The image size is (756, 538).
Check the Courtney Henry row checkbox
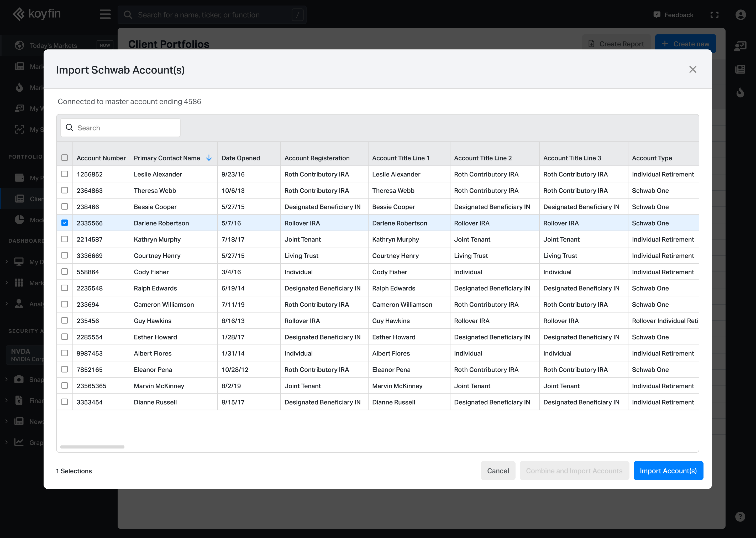(65, 255)
